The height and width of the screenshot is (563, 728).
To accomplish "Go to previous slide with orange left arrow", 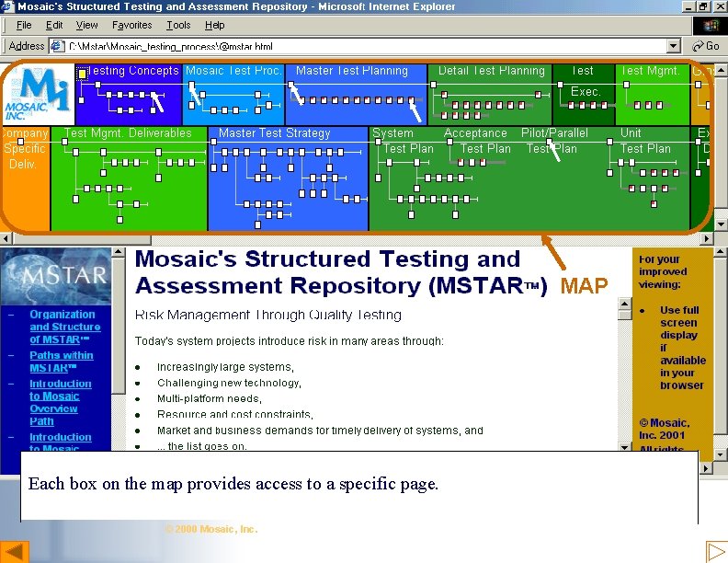I will 14,551.
